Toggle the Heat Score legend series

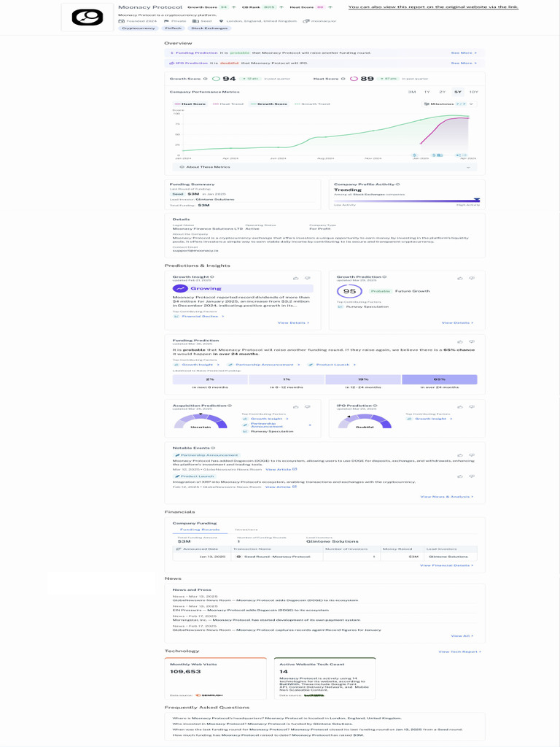190,104
